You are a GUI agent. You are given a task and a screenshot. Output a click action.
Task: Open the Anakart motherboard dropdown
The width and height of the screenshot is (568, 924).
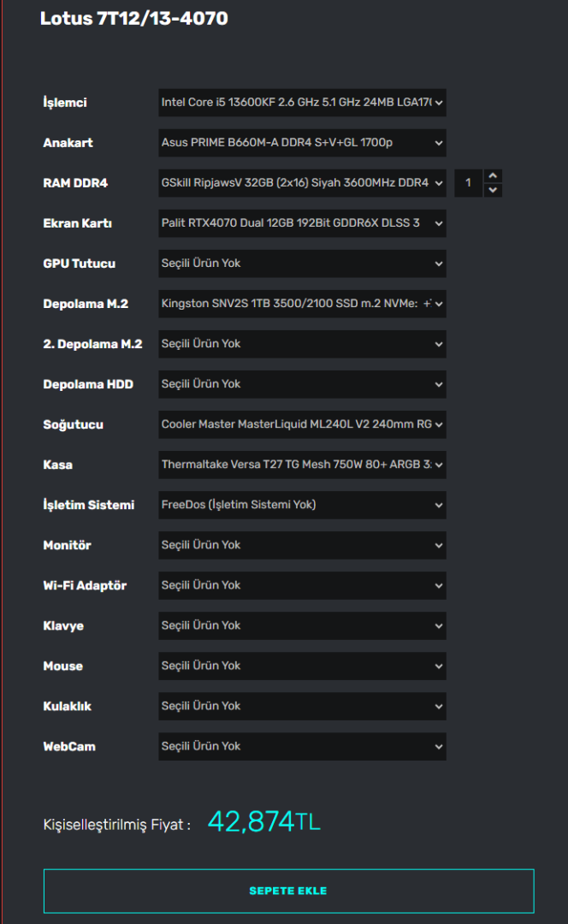pyautogui.click(x=302, y=143)
